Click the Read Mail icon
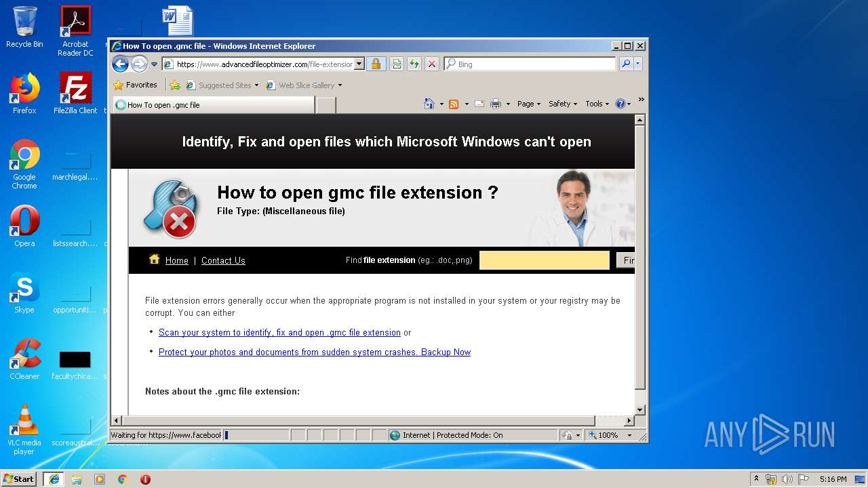 pyautogui.click(x=479, y=104)
